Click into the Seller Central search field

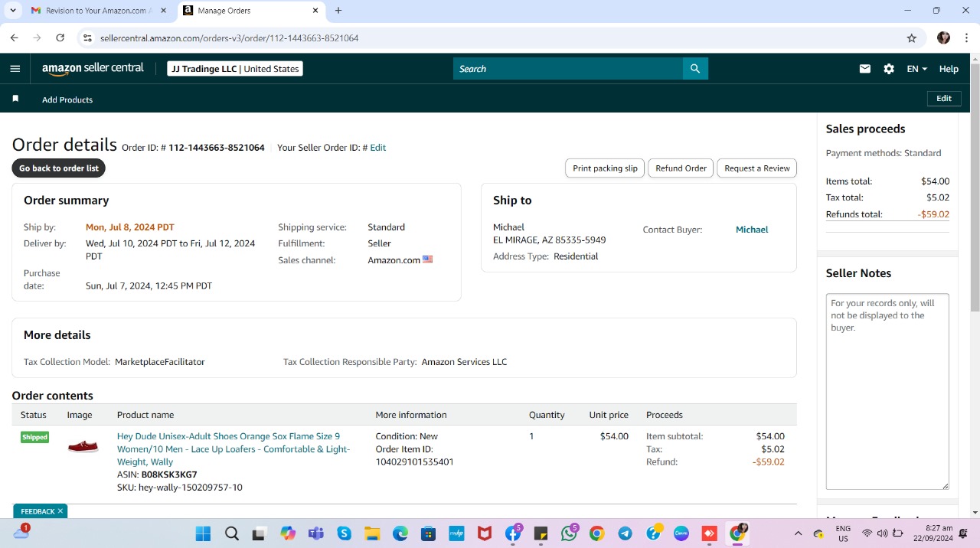568,69
